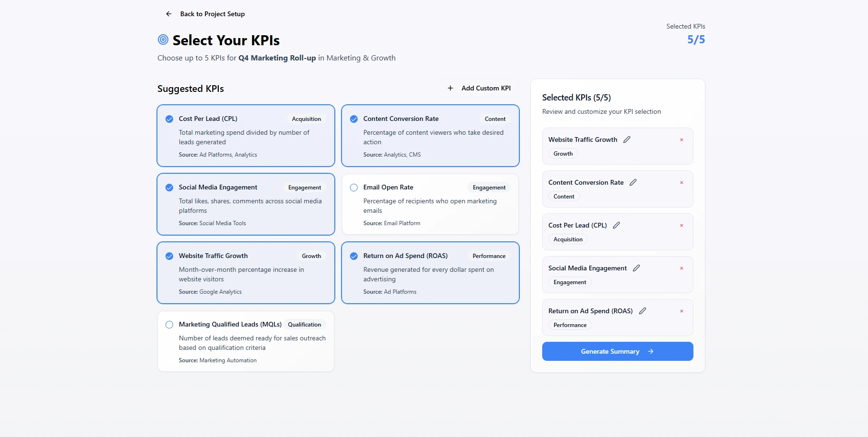Remove Content Conversion Rate from selected list
868x437 pixels.
click(682, 183)
